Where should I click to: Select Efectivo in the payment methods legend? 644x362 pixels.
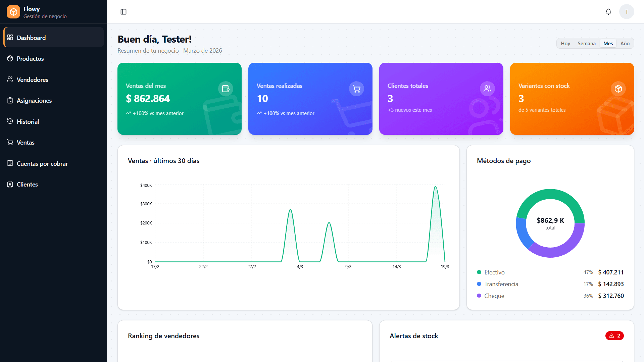494,272
